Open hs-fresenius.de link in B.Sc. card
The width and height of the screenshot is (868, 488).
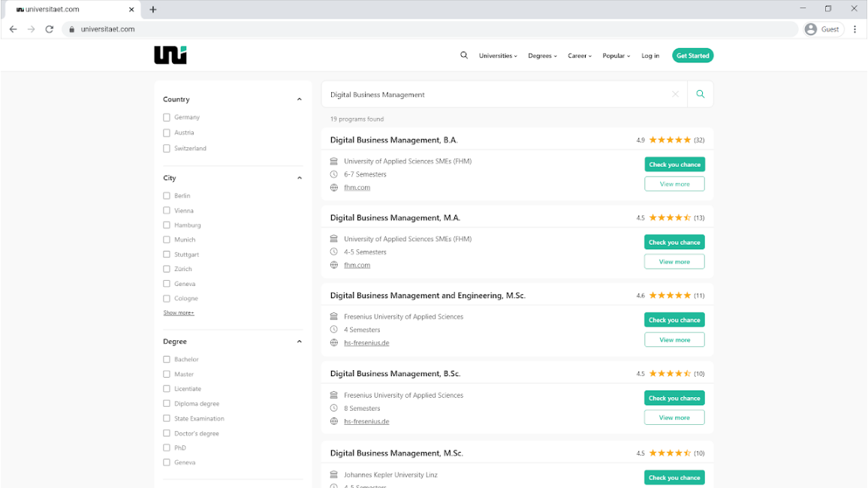366,422
